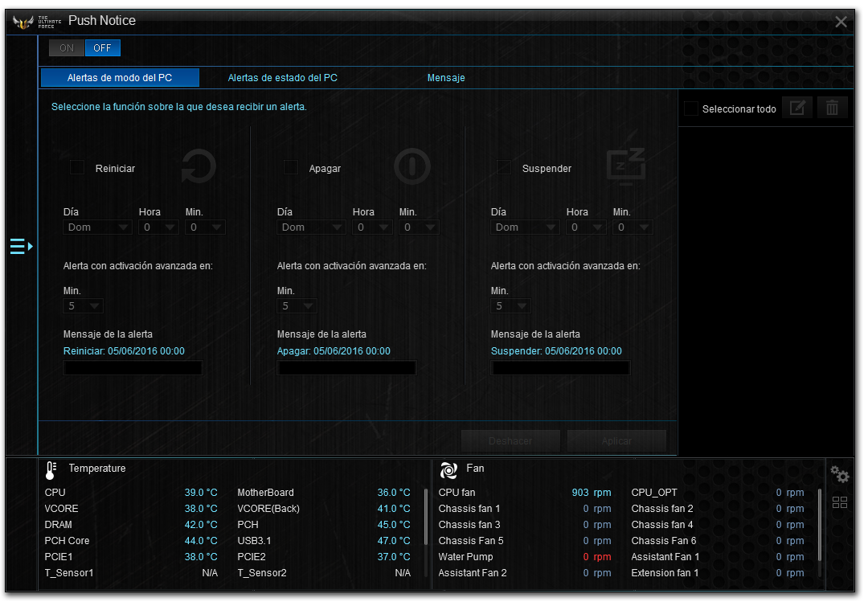Check the Seleccionar todo checkbox
This screenshot has height=602, width=868.
click(x=691, y=109)
